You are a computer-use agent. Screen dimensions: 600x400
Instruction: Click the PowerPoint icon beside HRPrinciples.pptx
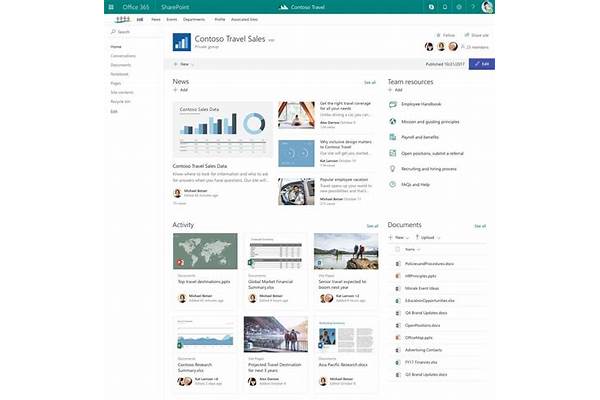[x=398, y=276]
